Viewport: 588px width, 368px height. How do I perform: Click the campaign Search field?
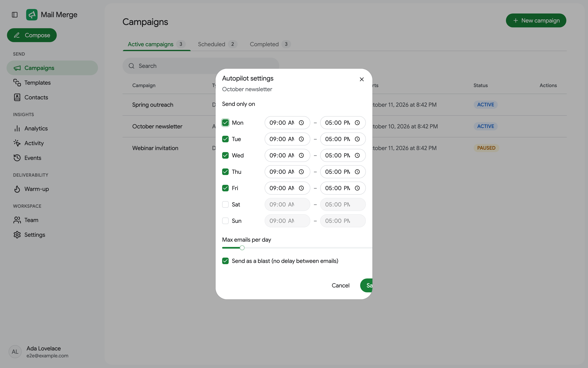(201, 66)
